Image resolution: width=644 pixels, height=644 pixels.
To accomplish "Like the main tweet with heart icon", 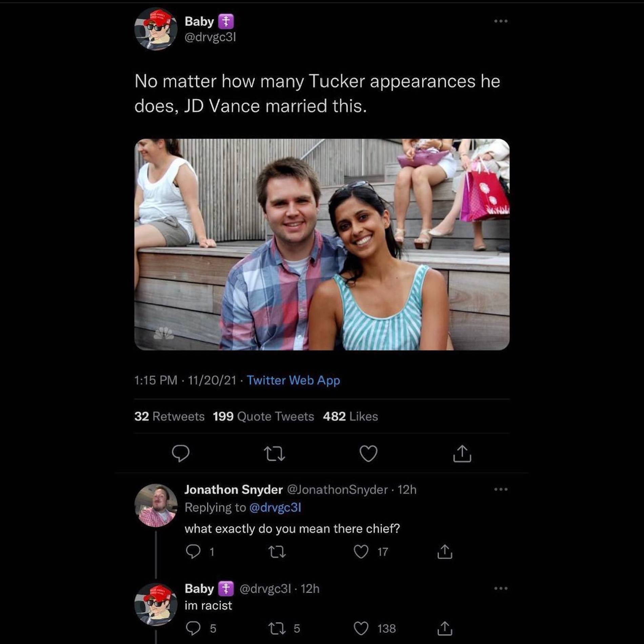I will pyautogui.click(x=368, y=454).
